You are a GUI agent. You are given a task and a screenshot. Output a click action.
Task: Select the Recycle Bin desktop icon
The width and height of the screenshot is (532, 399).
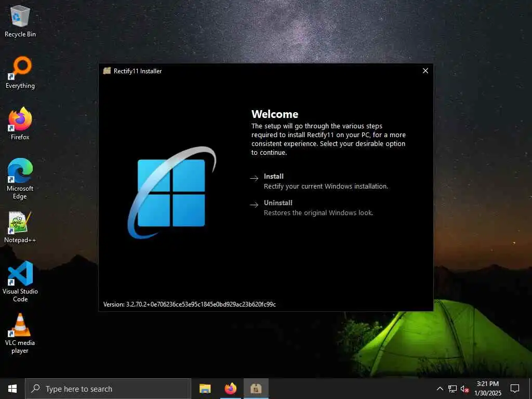pos(20,21)
